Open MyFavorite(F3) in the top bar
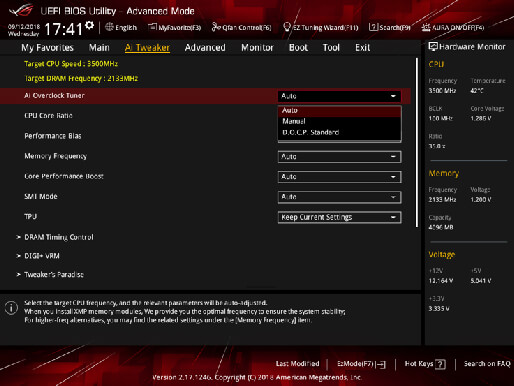Image resolution: width=514 pixels, height=386 pixels. tap(175, 27)
